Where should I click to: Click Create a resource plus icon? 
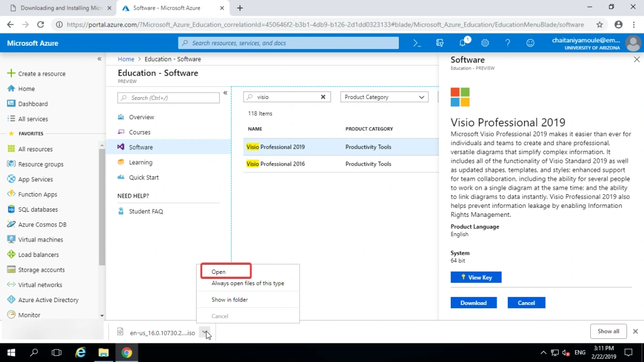[x=11, y=73]
